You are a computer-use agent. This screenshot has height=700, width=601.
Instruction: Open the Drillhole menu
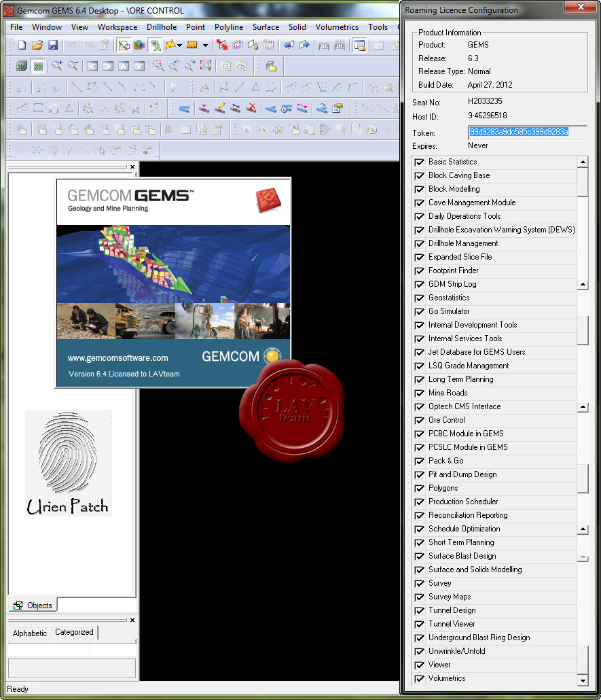tap(162, 27)
